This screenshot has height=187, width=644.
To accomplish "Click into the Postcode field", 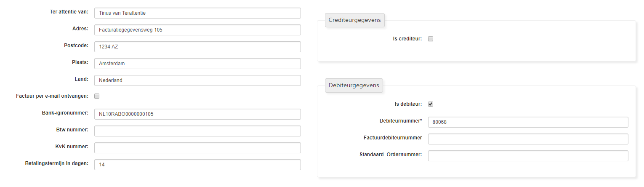I will (x=197, y=47).
